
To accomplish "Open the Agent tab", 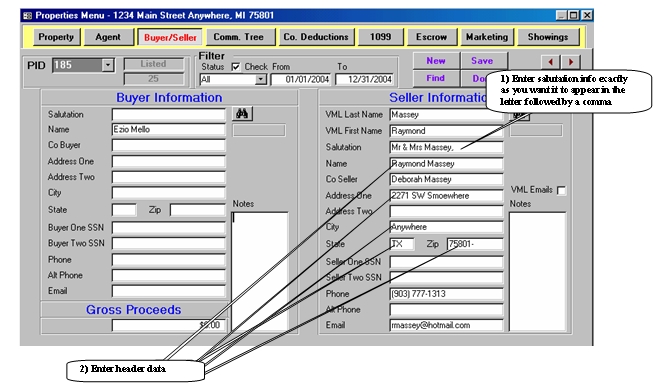I will click(x=108, y=37).
